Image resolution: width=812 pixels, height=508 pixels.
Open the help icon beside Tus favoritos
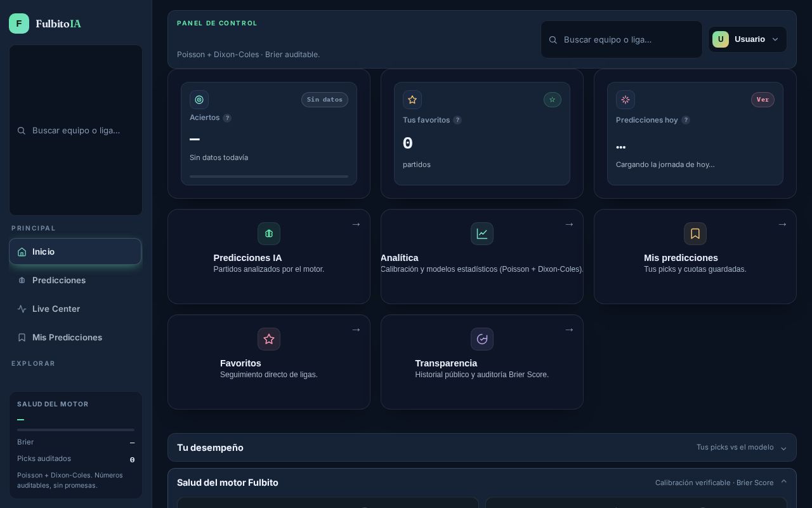(x=457, y=120)
